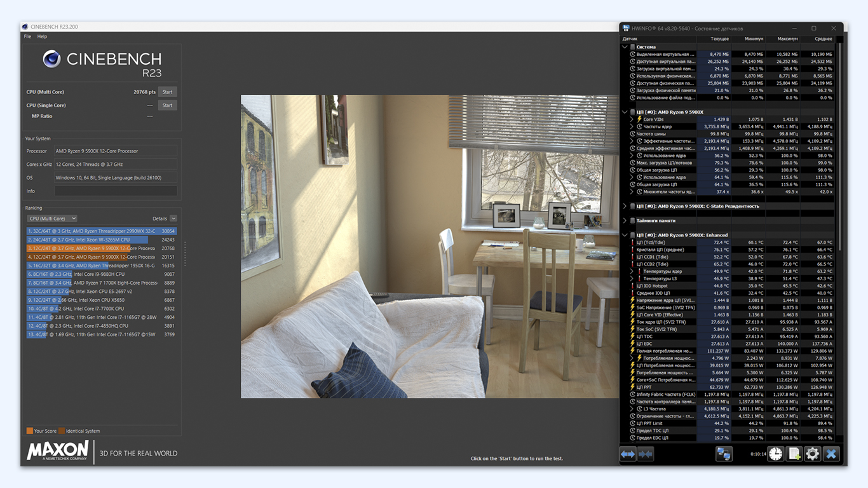Click the Processor field showing AMD Ryzen 9 5900X

tap(116, 151)
